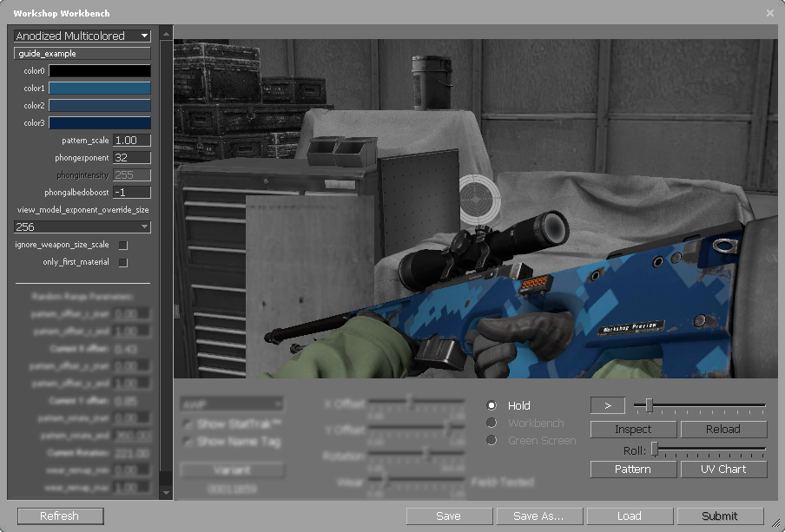Click the animation slider beside play button
Screen dimensions: 785x532
(x=700, y=405)
